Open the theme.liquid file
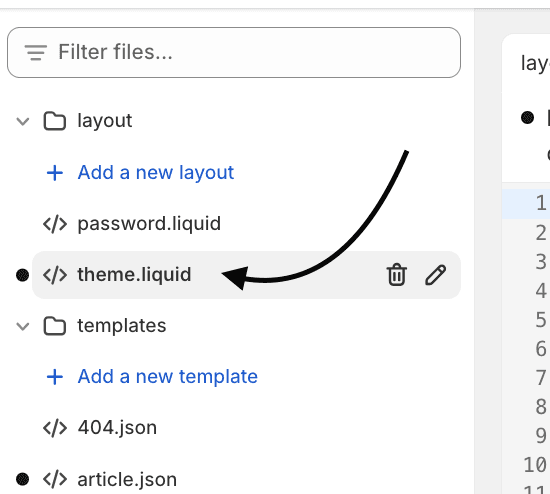 pos(134,275)
